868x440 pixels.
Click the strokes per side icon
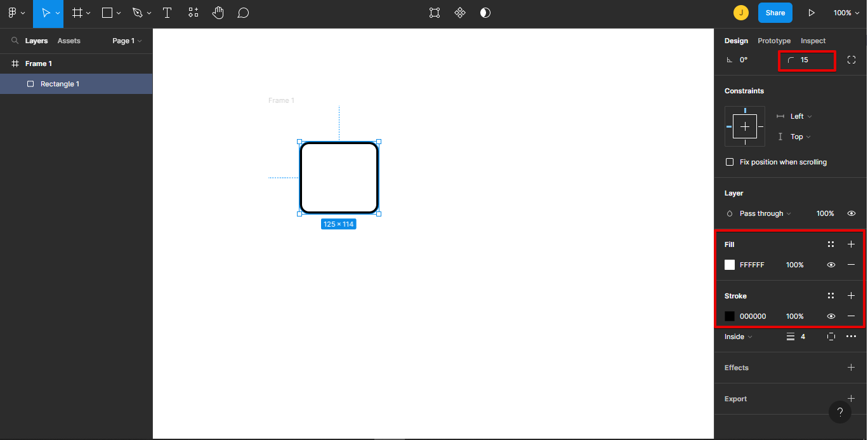(x=831, y=337)
